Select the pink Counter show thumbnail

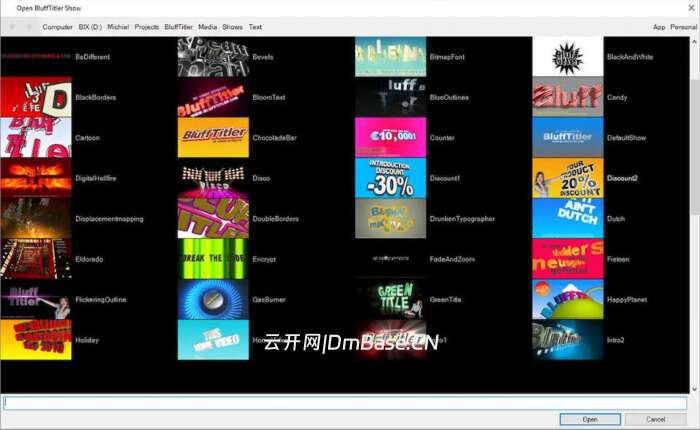391,138
